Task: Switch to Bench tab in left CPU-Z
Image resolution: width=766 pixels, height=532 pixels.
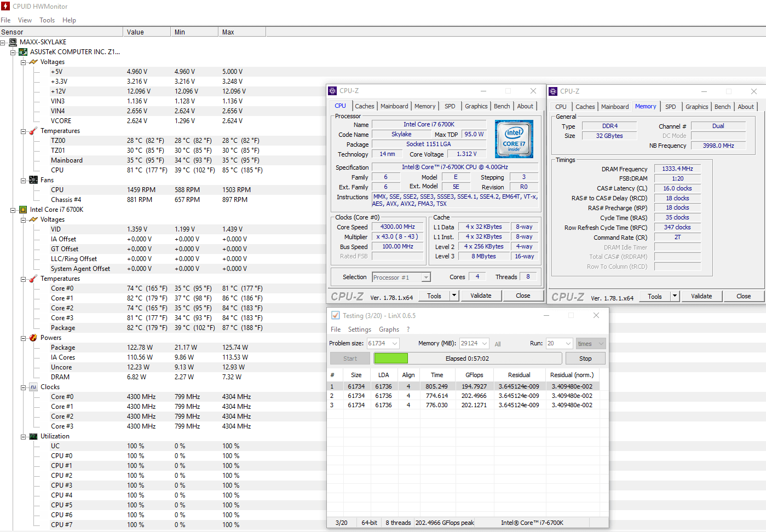Action: (x=502, y=106)
